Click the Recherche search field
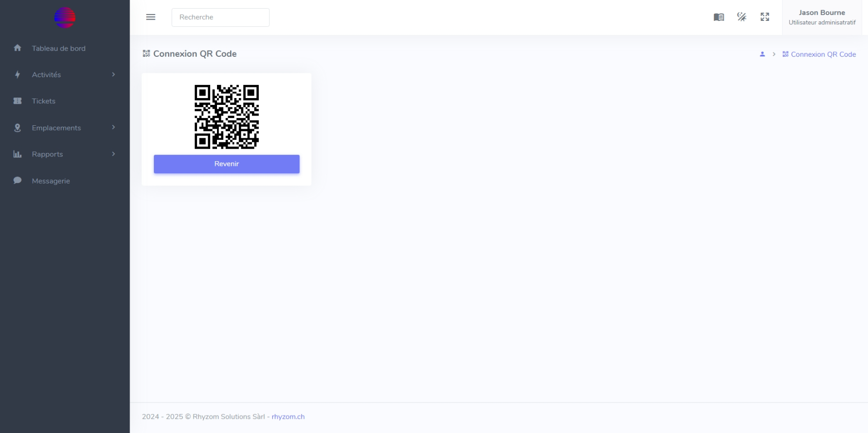 (220, 17)
